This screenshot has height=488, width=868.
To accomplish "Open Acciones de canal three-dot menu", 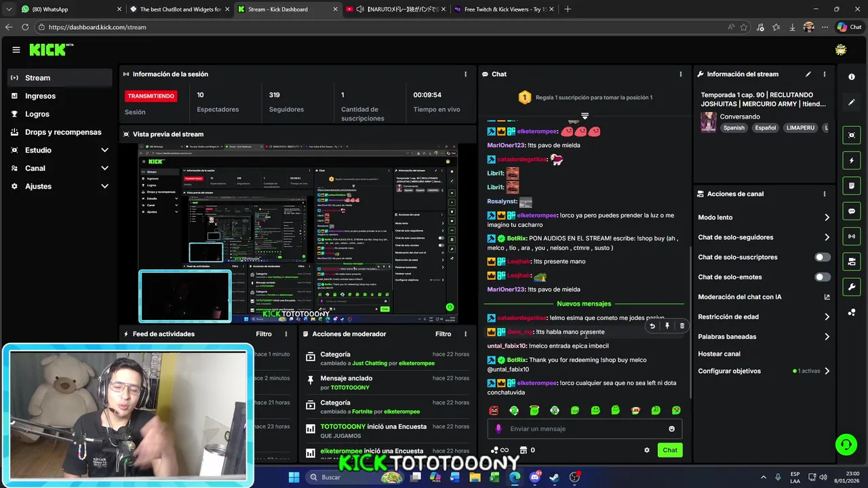I will pyautogui.click(x=825, y=194).
